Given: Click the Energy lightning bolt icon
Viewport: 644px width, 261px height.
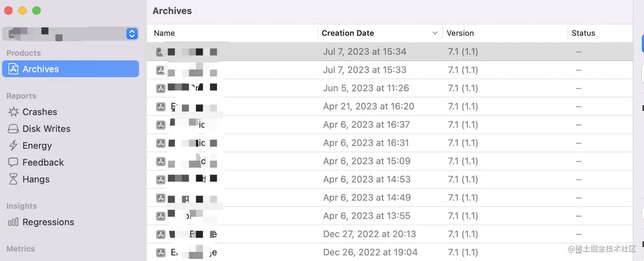Looking at the screenshot, I should [x=14, y=146].
